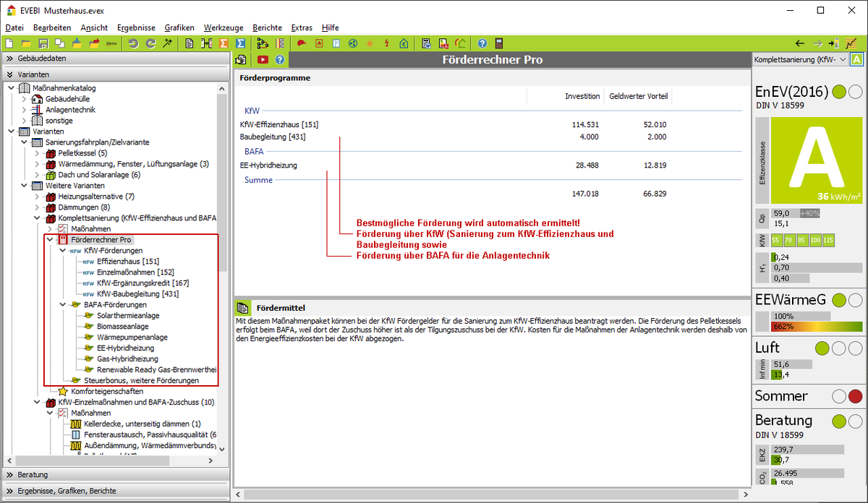Expand Ergebnisse, Grafiken, Berichte section
This screenshot has width=868, height=503.
tap(115, 491)
